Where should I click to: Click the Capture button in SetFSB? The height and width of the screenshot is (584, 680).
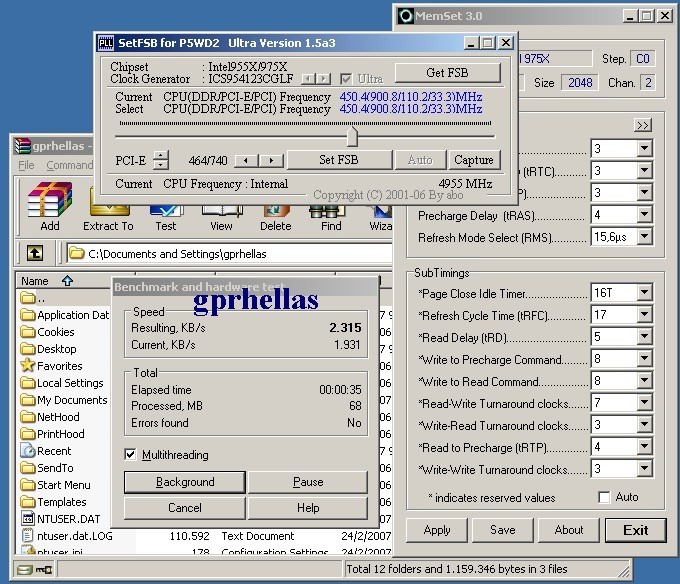[474, 160]
